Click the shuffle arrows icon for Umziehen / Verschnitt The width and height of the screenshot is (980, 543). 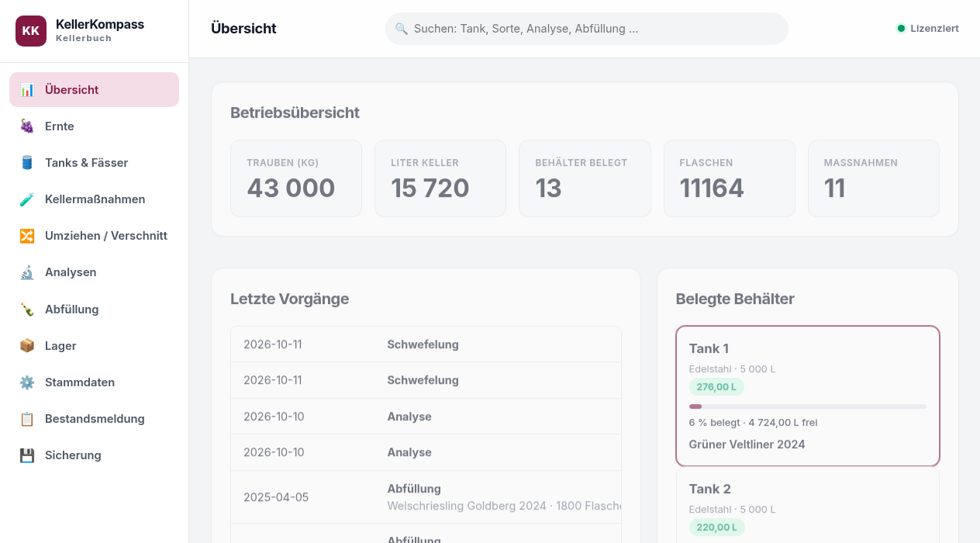click(x=27, y=236)
